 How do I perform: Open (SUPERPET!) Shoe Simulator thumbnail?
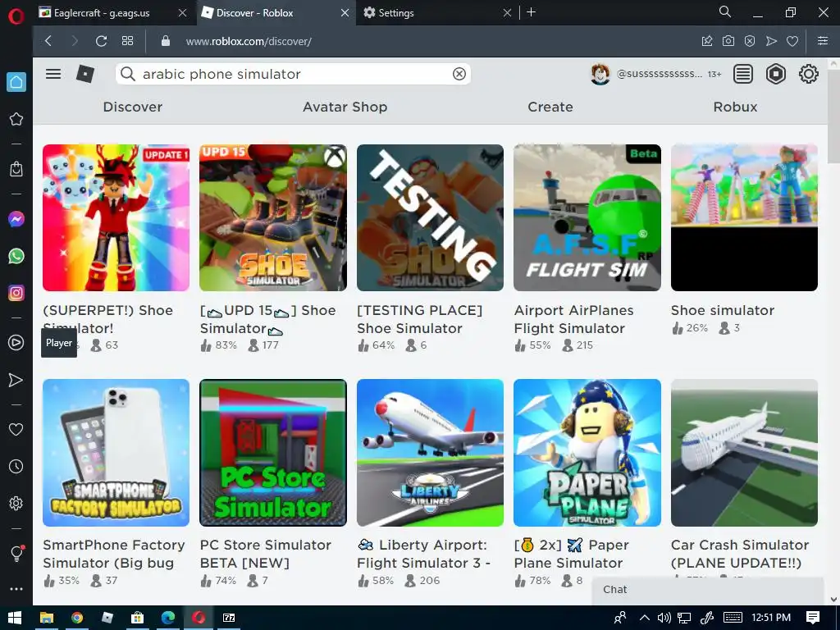click(x=116, y=217)
